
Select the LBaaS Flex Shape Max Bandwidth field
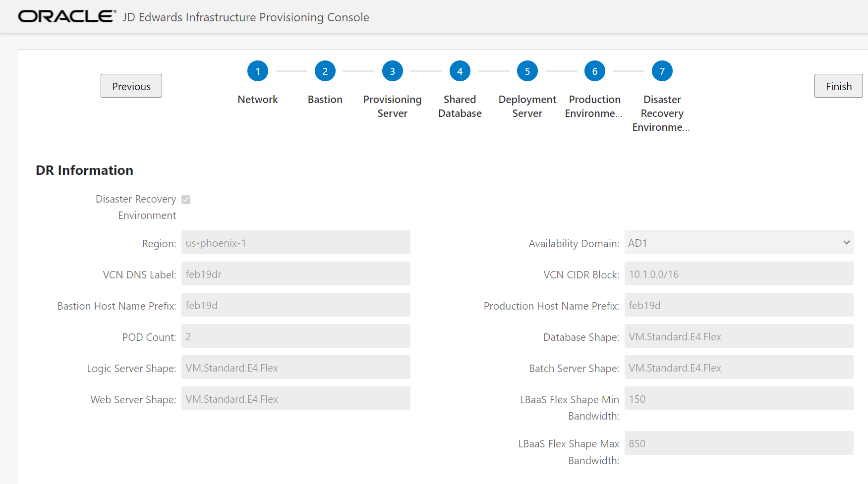click(x=738, y=443)
